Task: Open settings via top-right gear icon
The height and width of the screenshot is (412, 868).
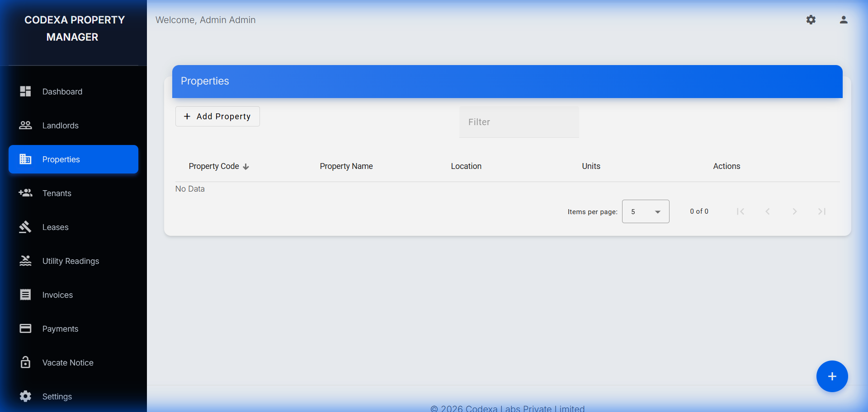Action: pos(811,20)
